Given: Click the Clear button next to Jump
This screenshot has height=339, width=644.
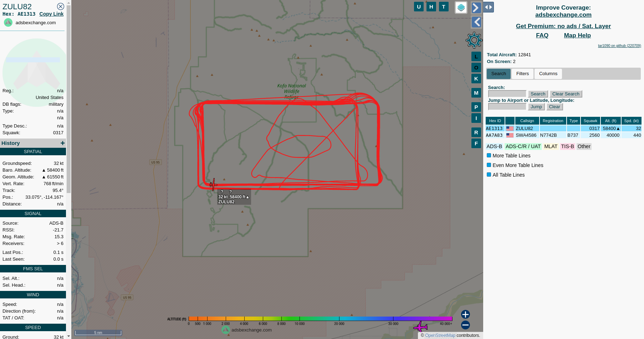Looking at the screenshot, I should [x=554, y=107].
